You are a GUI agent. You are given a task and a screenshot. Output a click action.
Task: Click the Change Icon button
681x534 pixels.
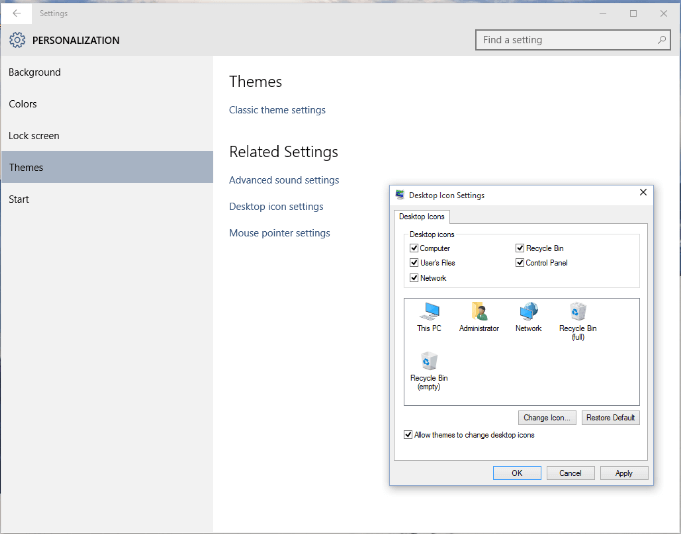[547, 418]
